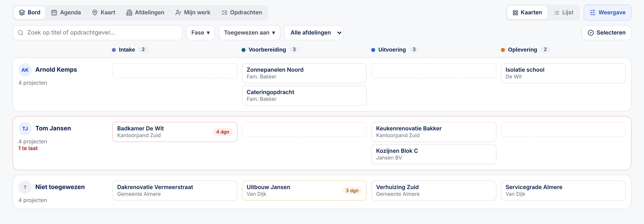Click the Weergave settings sliders icon

coord(592,13)
